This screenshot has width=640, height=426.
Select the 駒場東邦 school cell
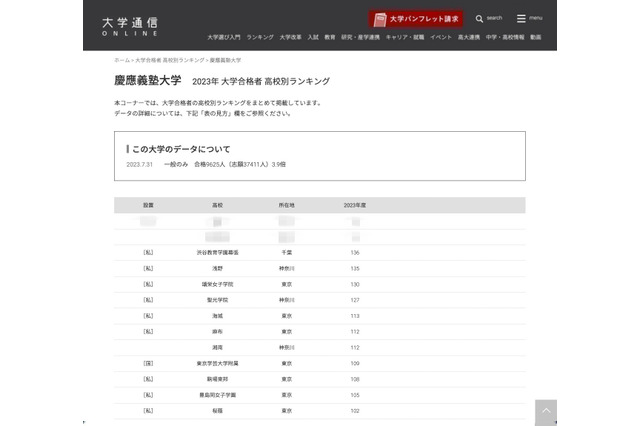218,379
